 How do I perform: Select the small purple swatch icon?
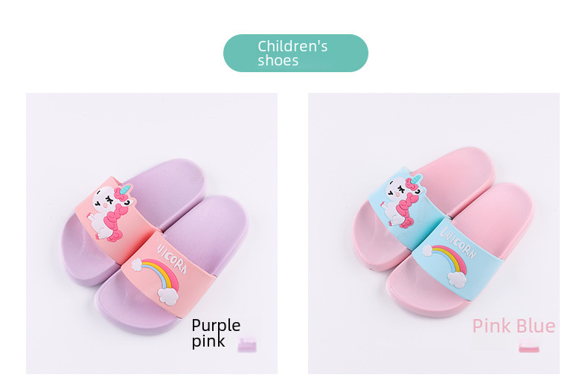click(x=247, y=344)
